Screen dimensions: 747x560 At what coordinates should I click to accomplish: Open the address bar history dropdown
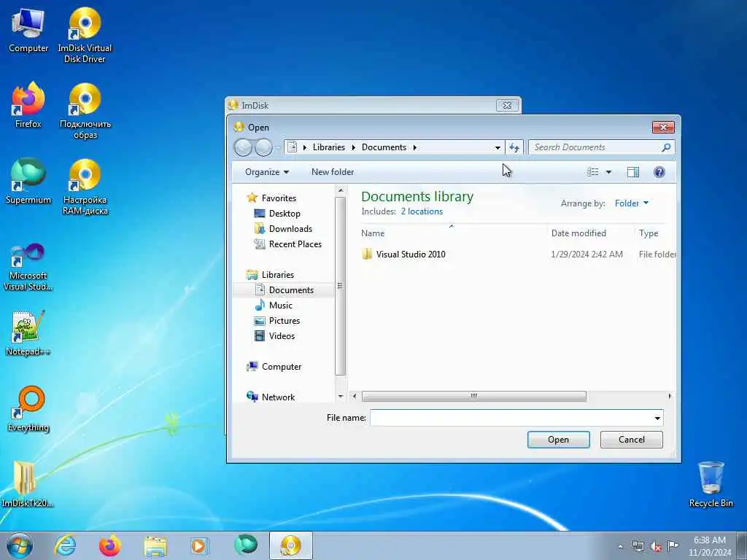[x=498, y=147]
